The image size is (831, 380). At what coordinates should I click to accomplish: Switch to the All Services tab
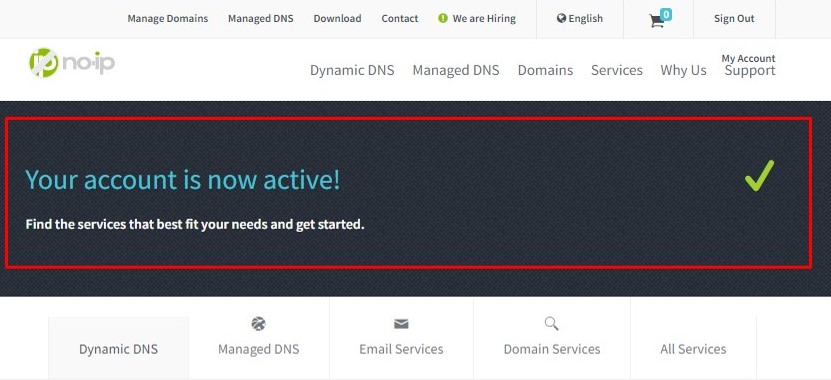point(693,349)
